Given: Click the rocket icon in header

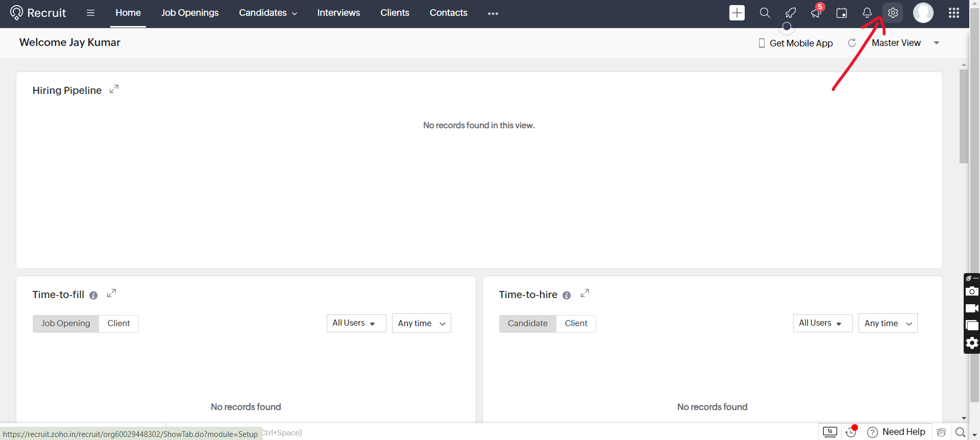Looking at the screenshot, I should pos(790,13).
